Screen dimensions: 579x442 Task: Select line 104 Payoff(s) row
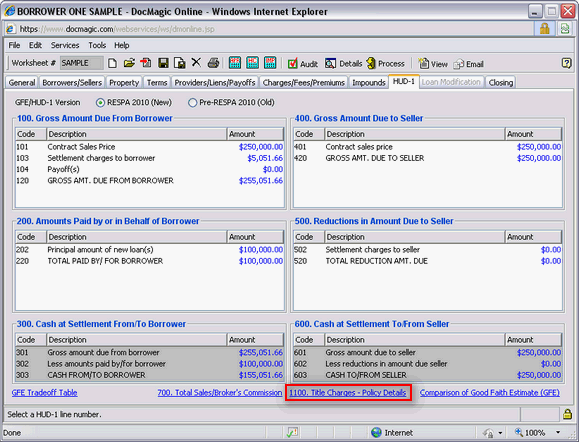coord(150,169)
